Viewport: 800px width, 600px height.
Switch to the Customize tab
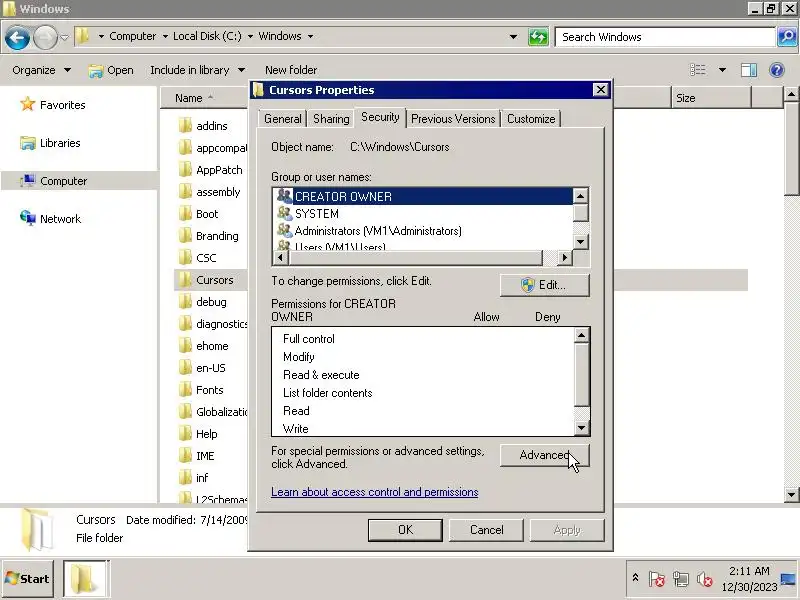[x=531, y=119]
